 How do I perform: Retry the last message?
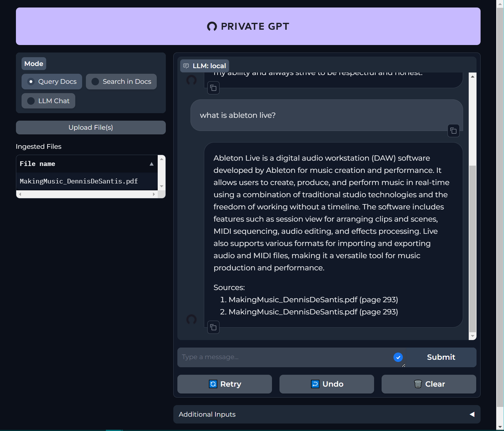pyautogui.click(x=225, y=384)
